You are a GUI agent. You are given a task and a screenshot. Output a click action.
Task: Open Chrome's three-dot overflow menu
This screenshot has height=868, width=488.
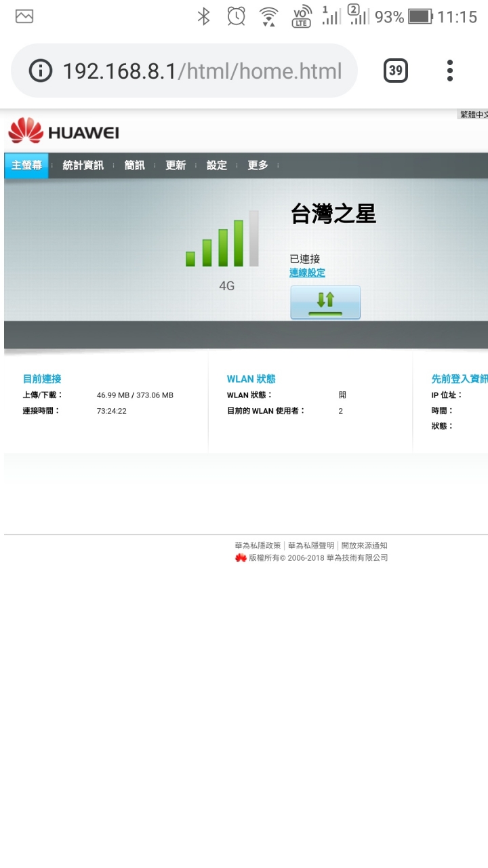450,71
